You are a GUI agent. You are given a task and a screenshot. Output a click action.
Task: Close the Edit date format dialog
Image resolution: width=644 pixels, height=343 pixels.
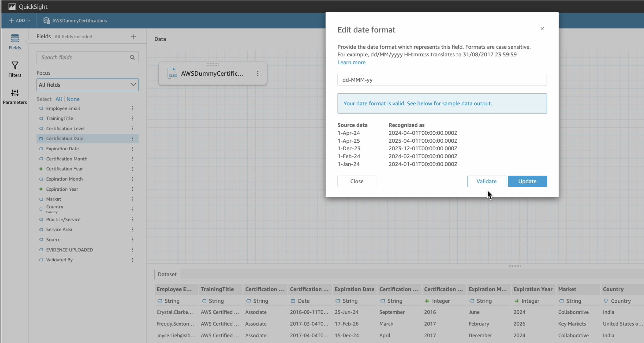click(542, 29)
